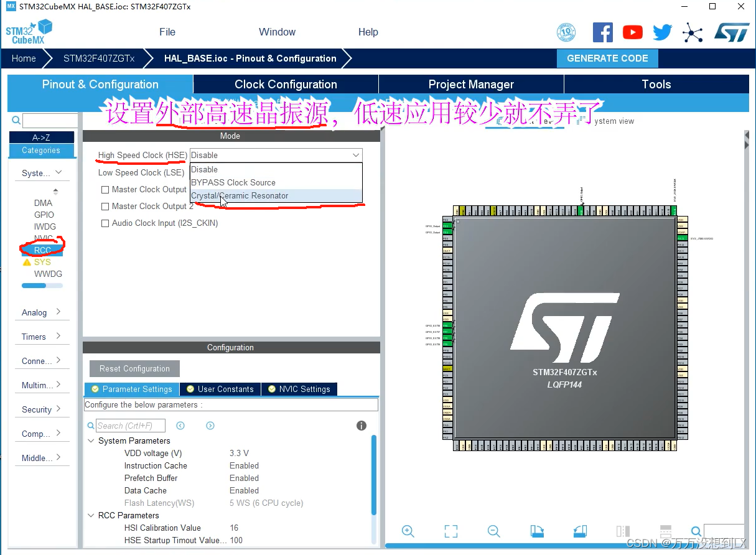
Task: Select GPIO in System Core list
Action: pos(44,215)
